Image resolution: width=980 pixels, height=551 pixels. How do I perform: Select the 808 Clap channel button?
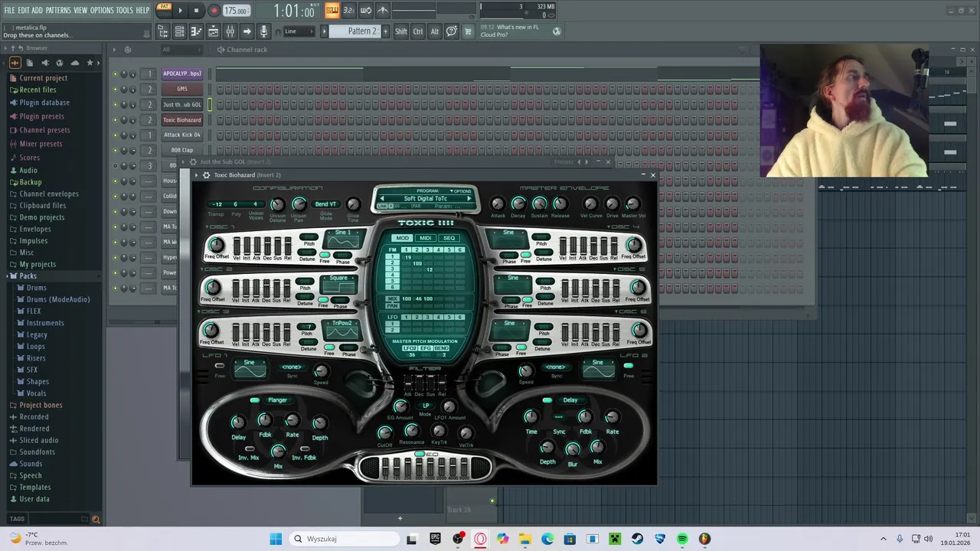tap(181, 150)
